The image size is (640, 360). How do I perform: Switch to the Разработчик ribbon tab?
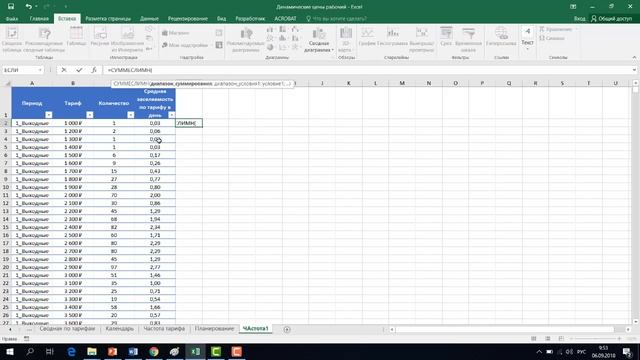coord(250,19)
